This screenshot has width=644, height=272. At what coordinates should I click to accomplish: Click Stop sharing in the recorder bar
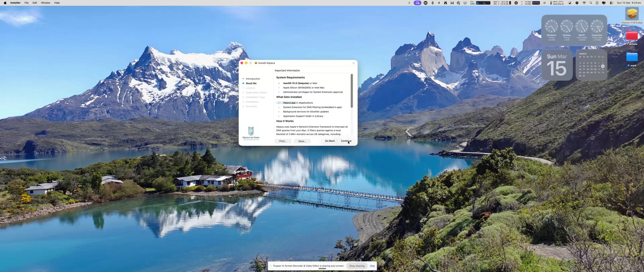pos(357,266)
